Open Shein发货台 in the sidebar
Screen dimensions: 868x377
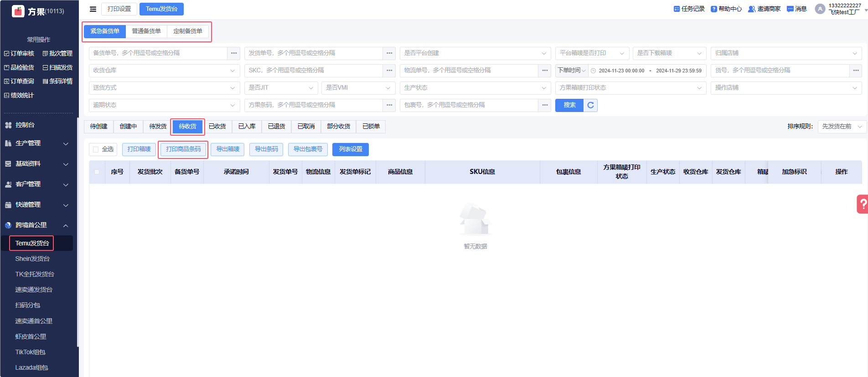point(32,259)
